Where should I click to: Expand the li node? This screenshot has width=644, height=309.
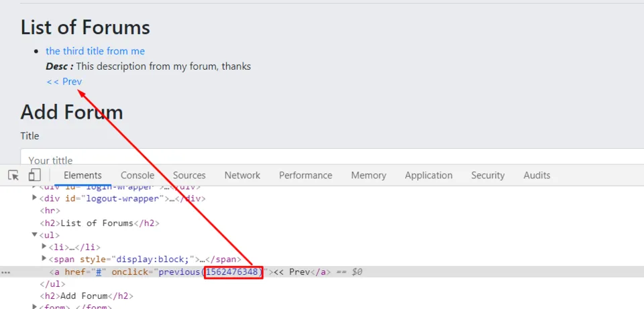[x=44, y=247]
